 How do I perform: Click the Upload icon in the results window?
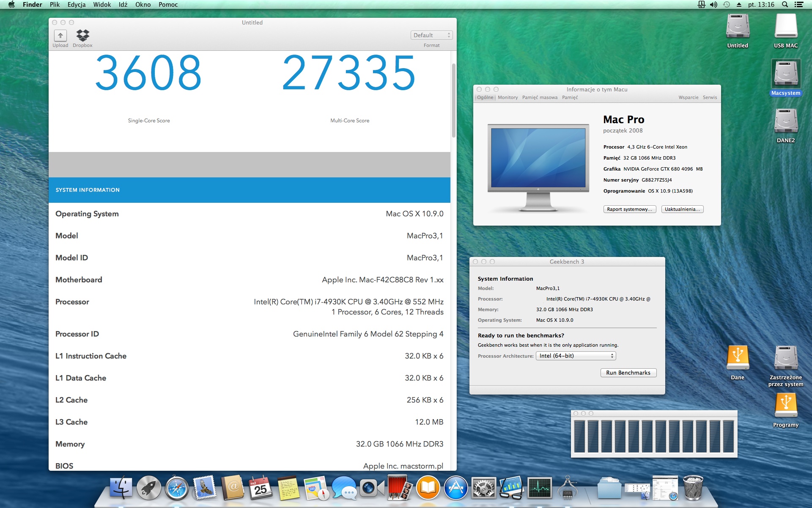coord(60,36)
